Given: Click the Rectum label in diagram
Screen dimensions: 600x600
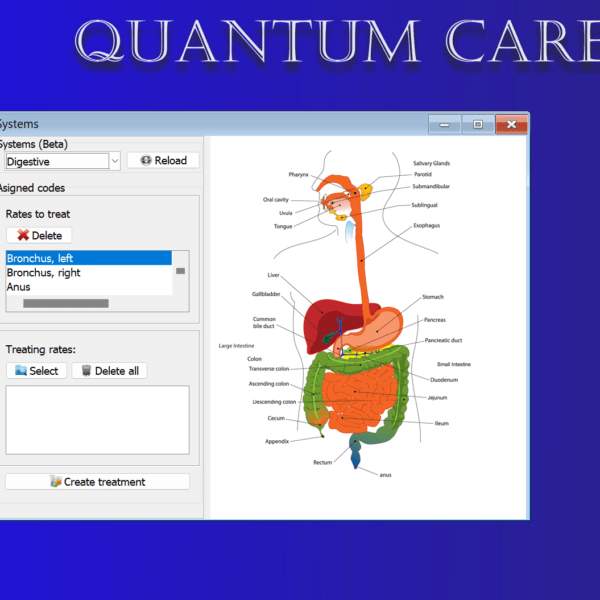Looking at the screenshot, I should tap(323, 462).
